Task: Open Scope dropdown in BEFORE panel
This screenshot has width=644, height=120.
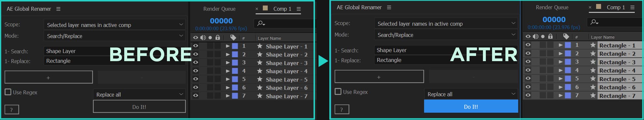Action: tap(115, 25)
